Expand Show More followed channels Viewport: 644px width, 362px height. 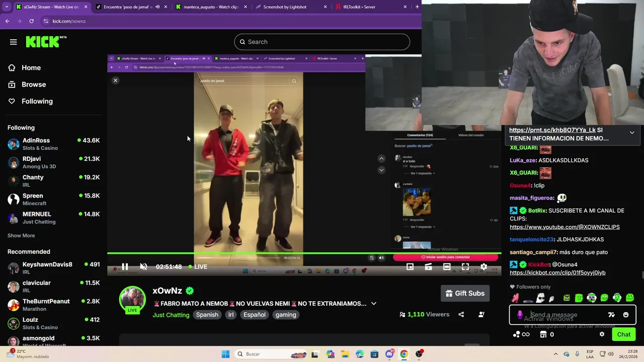point(21,235)
